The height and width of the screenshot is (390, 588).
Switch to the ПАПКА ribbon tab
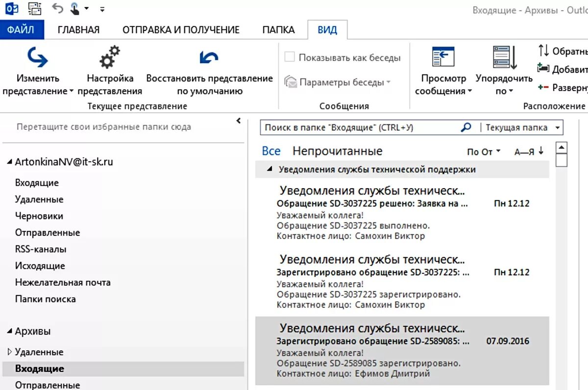click(x=278, y=30)
